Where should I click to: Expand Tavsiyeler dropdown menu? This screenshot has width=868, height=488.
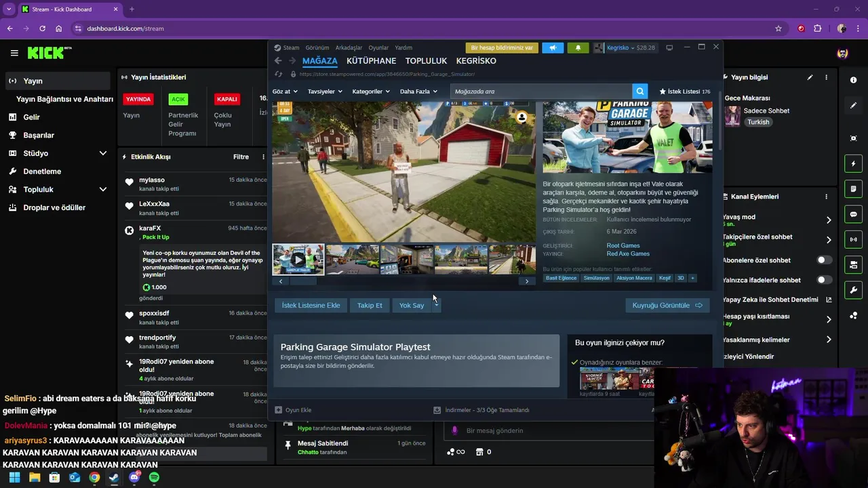tap(325, 91)
